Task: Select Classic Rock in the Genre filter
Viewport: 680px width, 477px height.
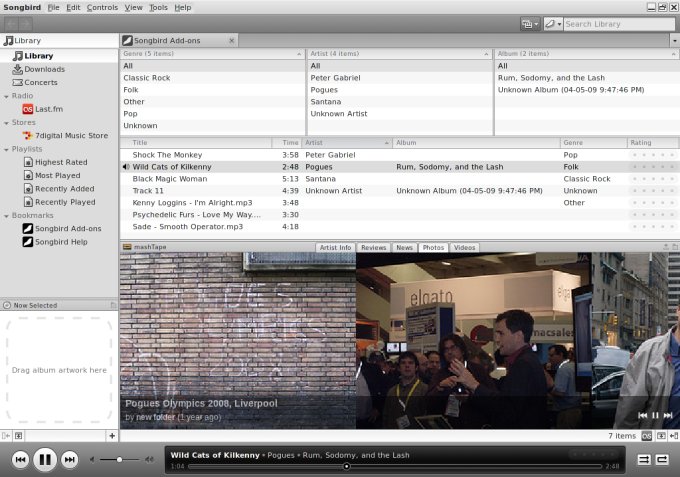Action: [146, 78]
